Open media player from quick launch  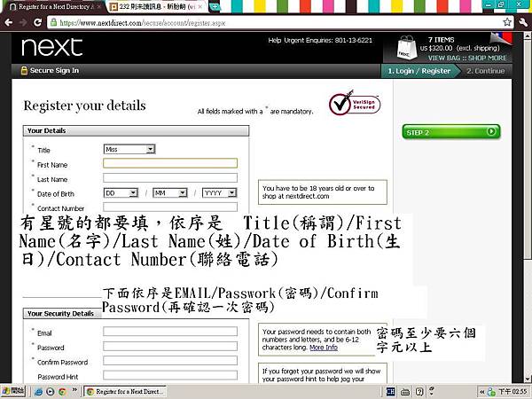pyautogui.click(x=51, y=392)
